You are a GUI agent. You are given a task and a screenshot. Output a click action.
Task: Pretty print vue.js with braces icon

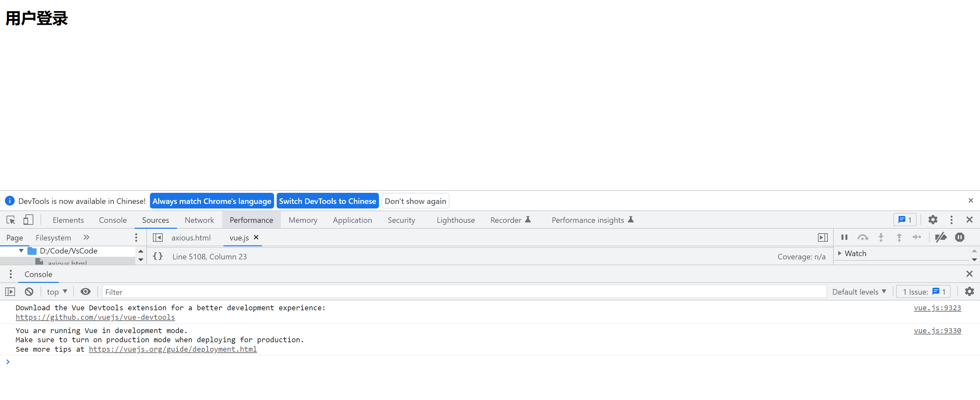(x=158, y=256)
